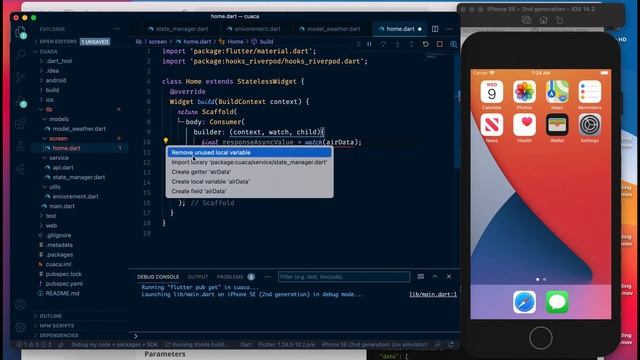Open the Accounts icon in the activity bar
Viewport: 640px width, 360px height.
[20, 304]
